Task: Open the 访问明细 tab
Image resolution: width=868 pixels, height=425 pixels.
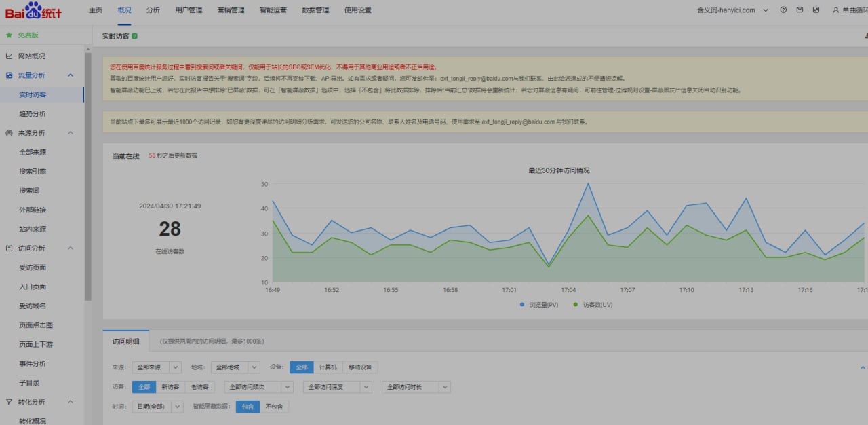Action: coord(125,341)
